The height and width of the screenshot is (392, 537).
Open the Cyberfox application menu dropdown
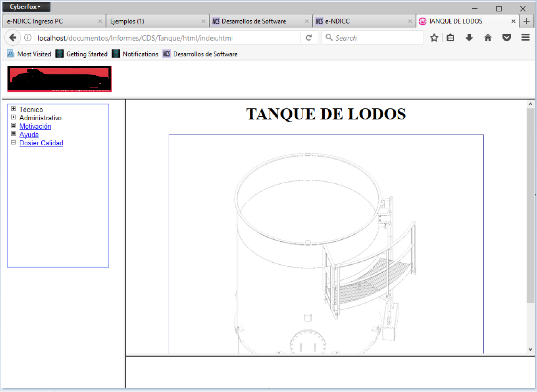point(26,7)
